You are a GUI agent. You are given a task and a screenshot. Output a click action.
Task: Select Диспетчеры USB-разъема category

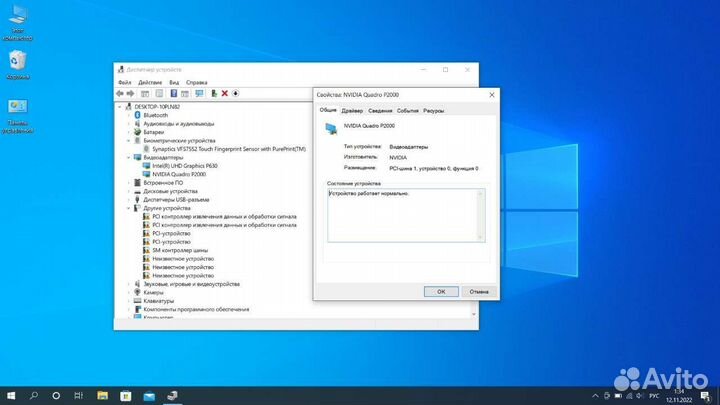pos(176,200)
